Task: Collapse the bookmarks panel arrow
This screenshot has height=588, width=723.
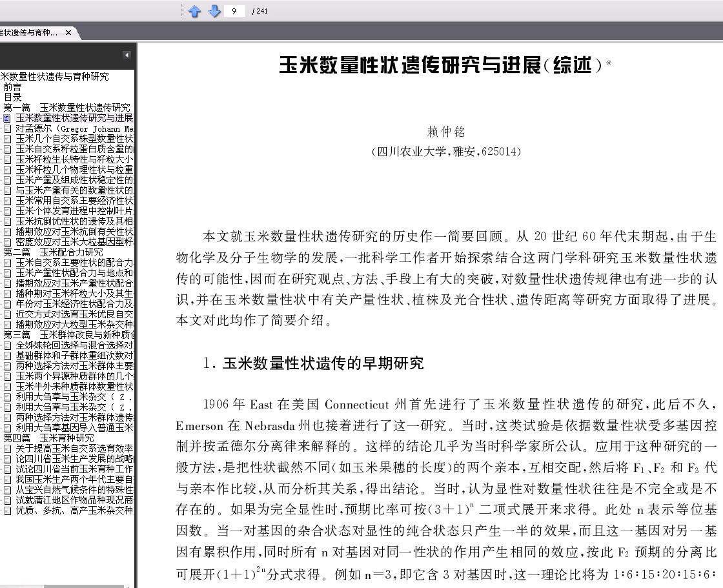Action: point(127,56)
